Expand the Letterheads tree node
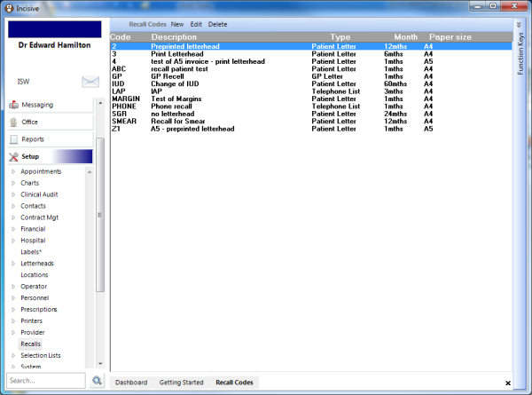 pyautogui.click(x=13, y=264)
